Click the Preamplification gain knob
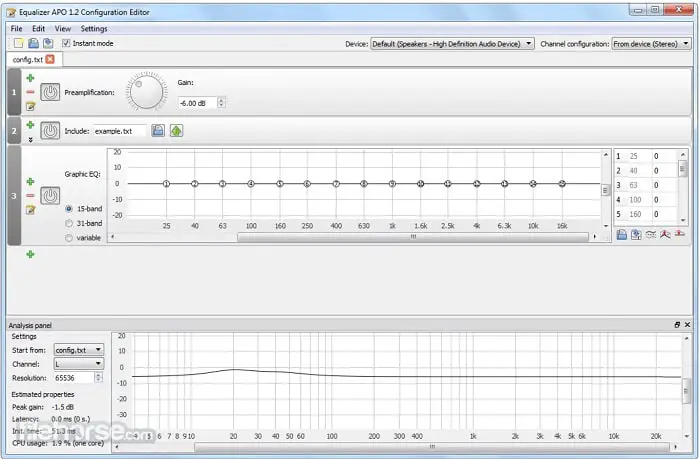The image size is (700, 459). (146, 92)
